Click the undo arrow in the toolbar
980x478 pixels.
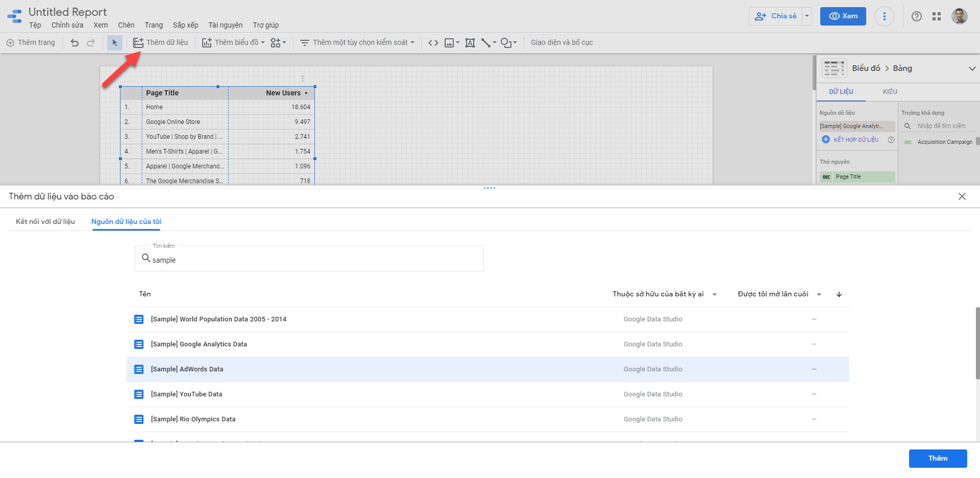tap(75, 43)
